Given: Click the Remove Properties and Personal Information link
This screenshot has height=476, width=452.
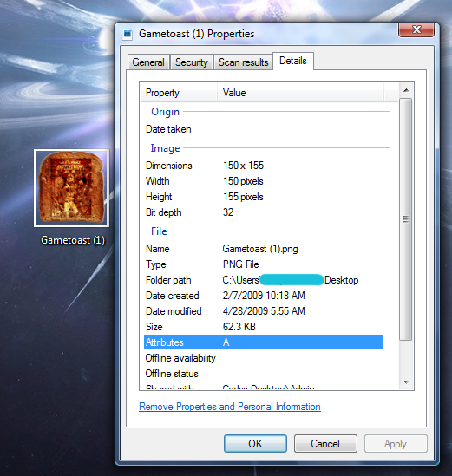Looking at the screenshot, I should tap(230, 407).
